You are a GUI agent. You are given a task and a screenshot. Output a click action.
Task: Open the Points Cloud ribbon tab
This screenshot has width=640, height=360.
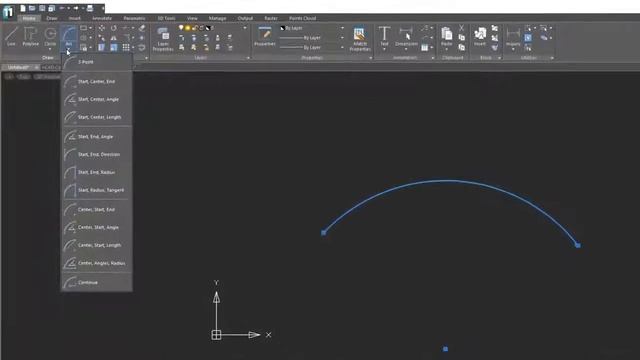pos(302,18)
